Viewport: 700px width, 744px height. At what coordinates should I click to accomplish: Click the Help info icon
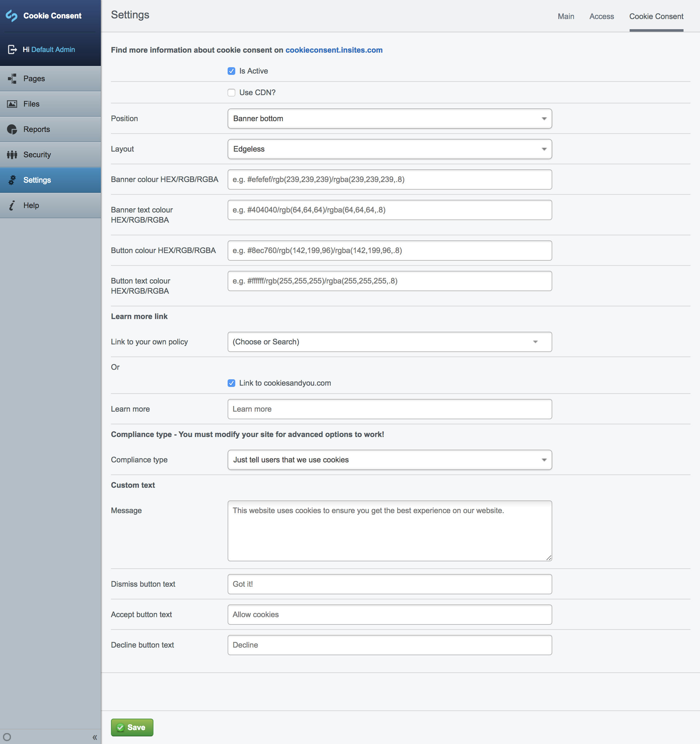click(x=12, y=206)
